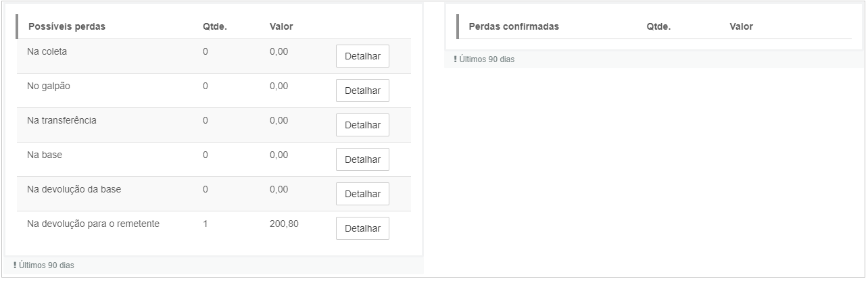Image resolution: width=868 pixels, height=283 pixels.
Task: Open details for Na base losses
Action: pyautogui.click(x=362, y=159)
